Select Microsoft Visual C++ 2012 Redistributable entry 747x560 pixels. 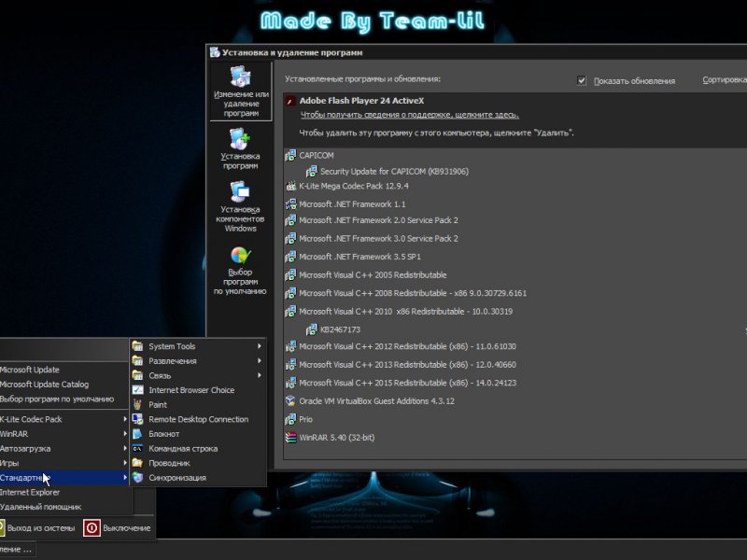tap(407, 346)
